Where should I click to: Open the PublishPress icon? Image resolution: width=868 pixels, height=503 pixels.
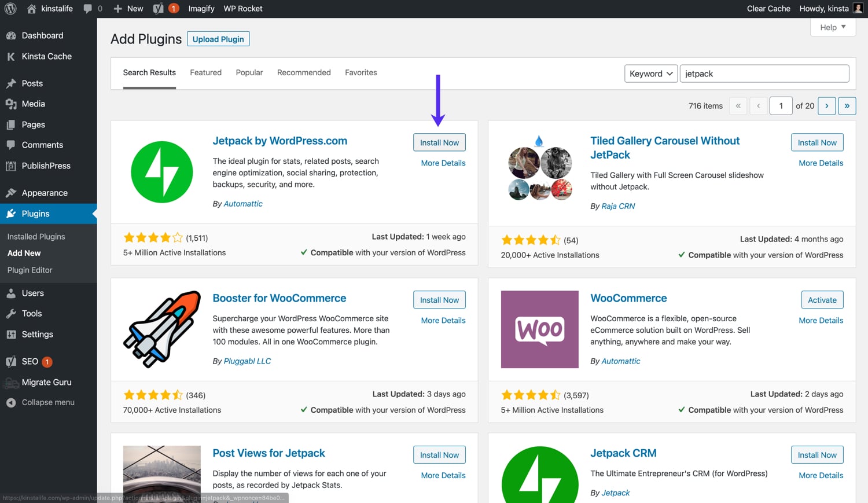click(12, 166)
